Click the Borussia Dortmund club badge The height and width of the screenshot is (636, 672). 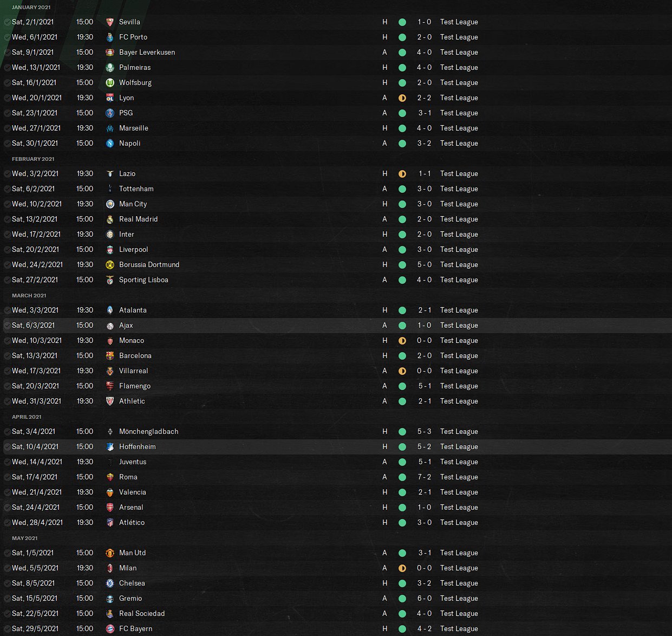click(x=110, y=265)
